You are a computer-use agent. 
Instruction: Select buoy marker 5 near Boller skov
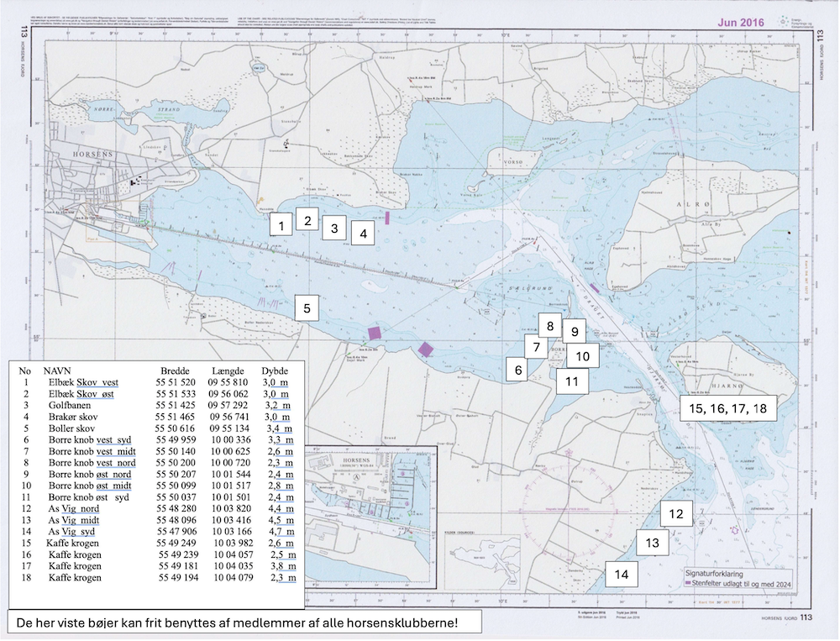(307, 308)
